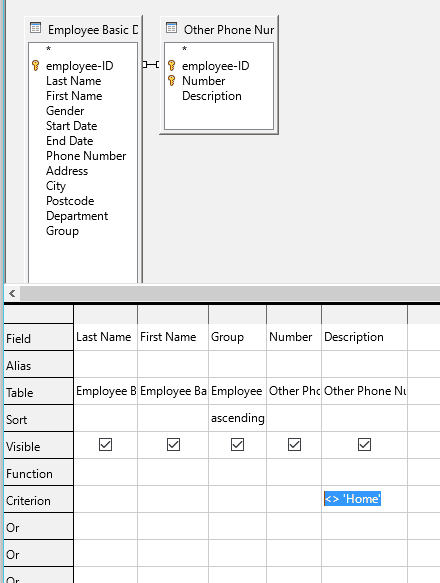The image size is (440, 583).
Task: Click the horizontal scrollbar track of table pane
Action: point(230,293)
